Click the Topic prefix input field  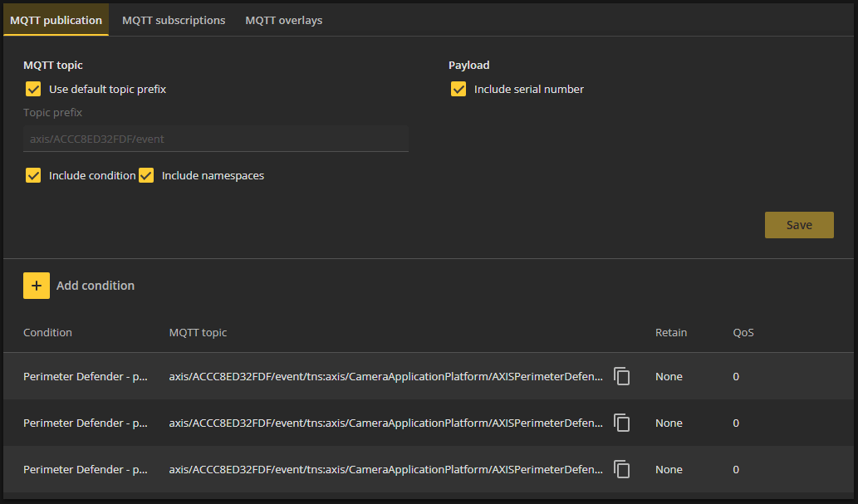pyautogui.click(x=216, y=139)
